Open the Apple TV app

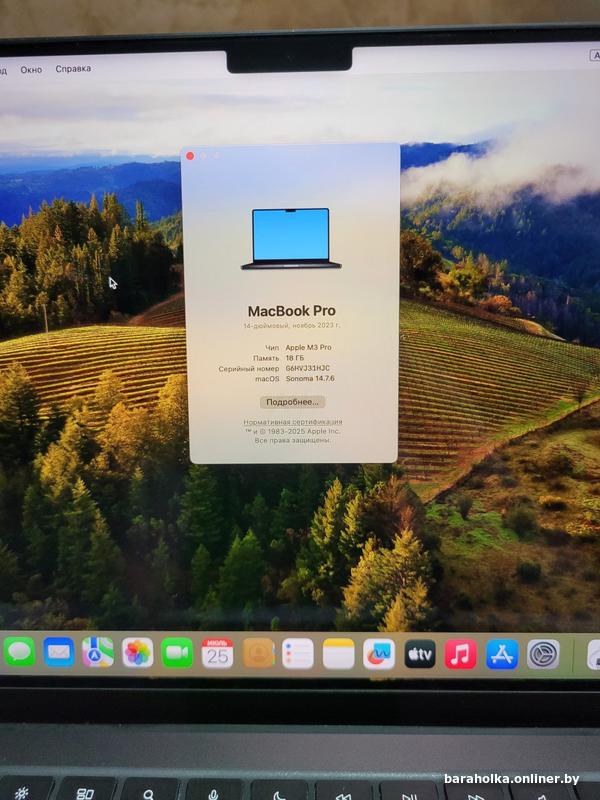coord(420,654)
